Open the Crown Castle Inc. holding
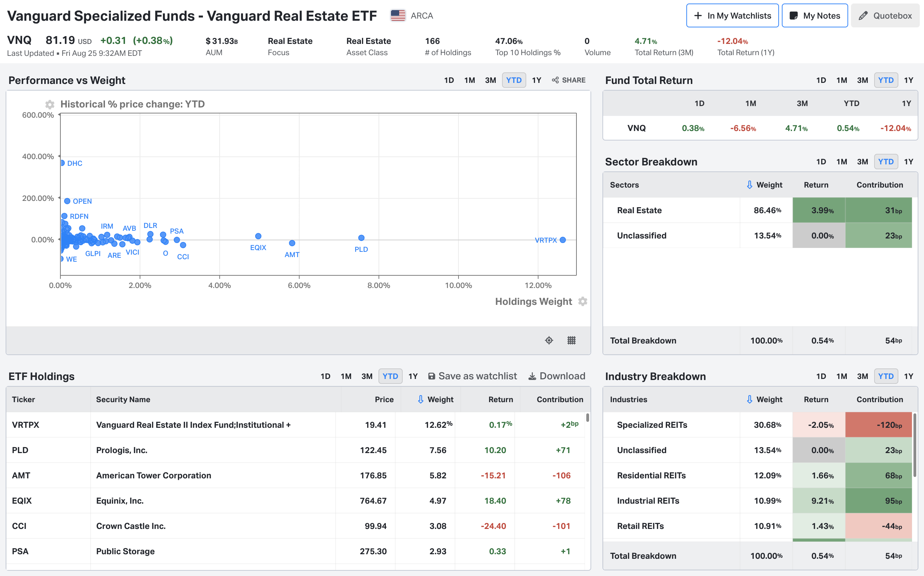924x576 pixels. [x=296, y=526]
